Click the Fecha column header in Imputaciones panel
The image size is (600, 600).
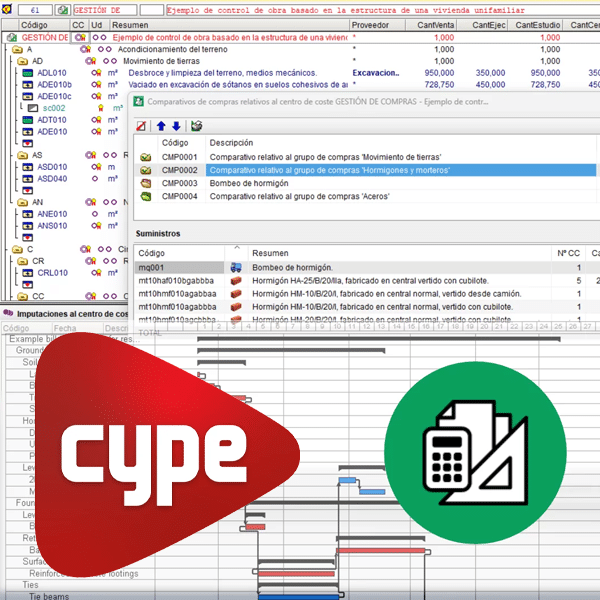coord(65,328)
